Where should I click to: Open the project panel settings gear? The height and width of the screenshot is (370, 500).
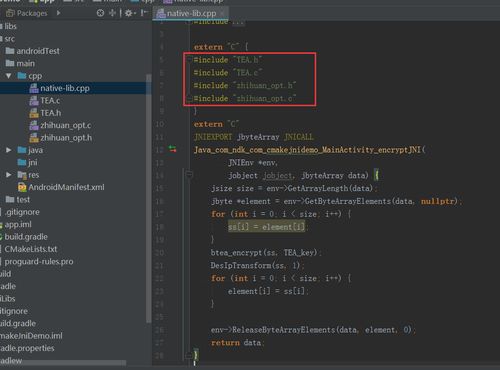129,13
